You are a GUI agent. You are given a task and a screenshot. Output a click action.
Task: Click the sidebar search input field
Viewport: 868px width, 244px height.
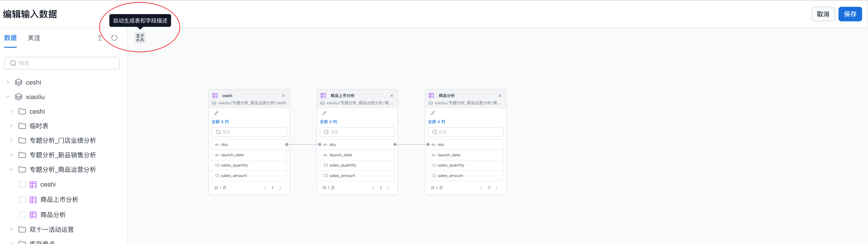tap(64, 63)
